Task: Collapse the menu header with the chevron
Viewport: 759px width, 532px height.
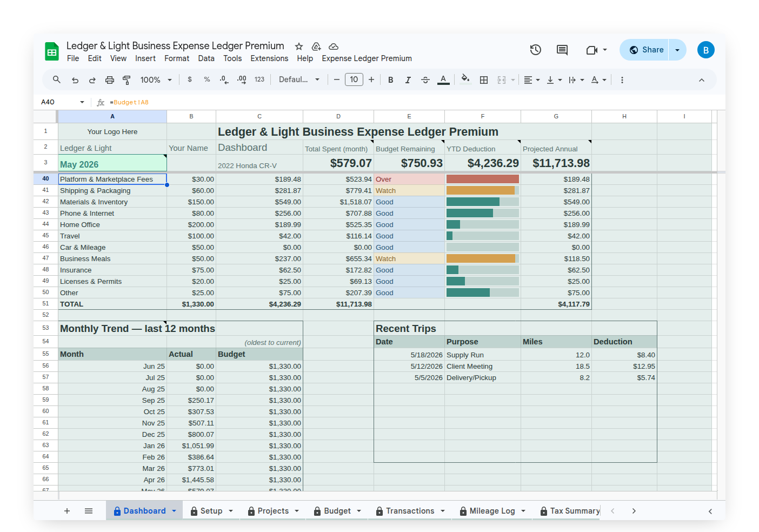Action: coord(702,80)
